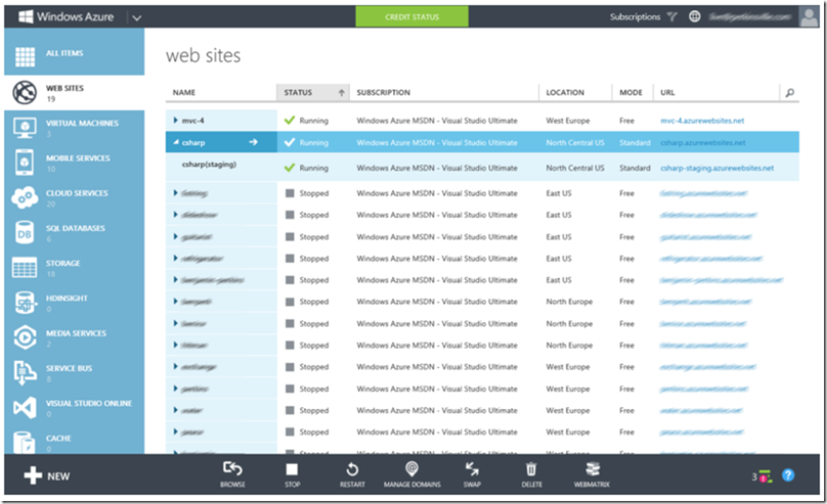
Task: Expand the mvc-4 site row
Action: click(175, 120)
